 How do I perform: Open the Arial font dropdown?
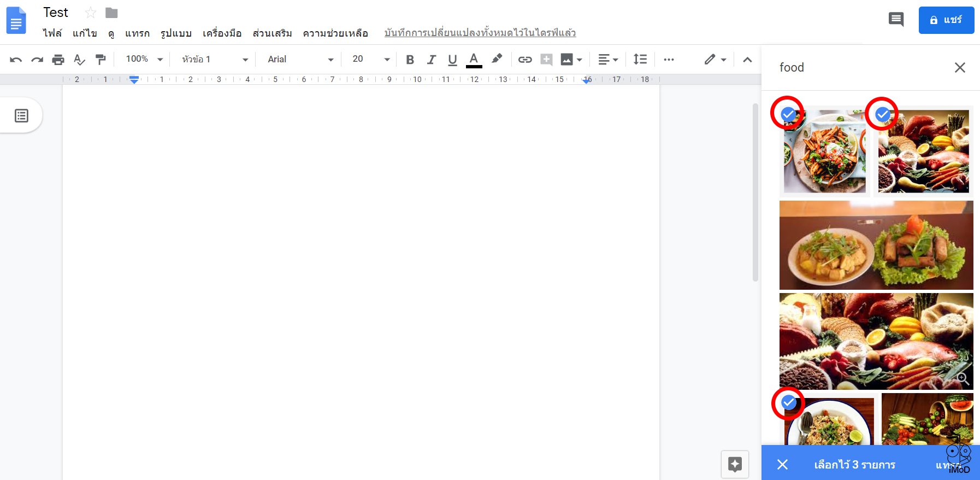click(300, 59)
